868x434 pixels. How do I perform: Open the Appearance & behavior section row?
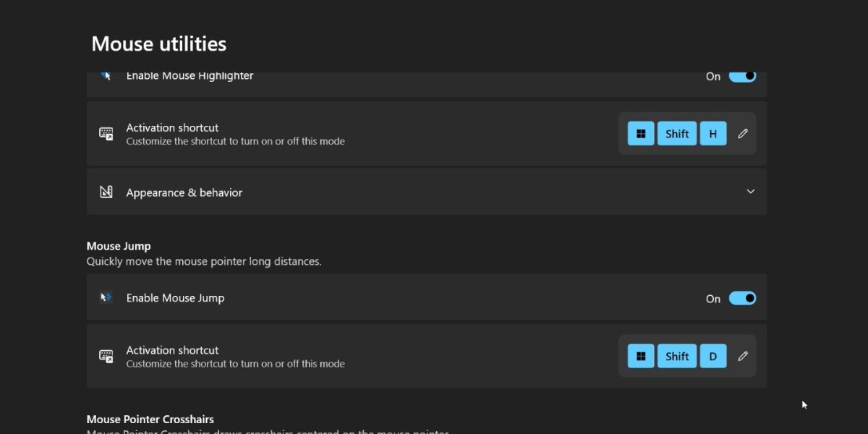(x=426, y=192)
